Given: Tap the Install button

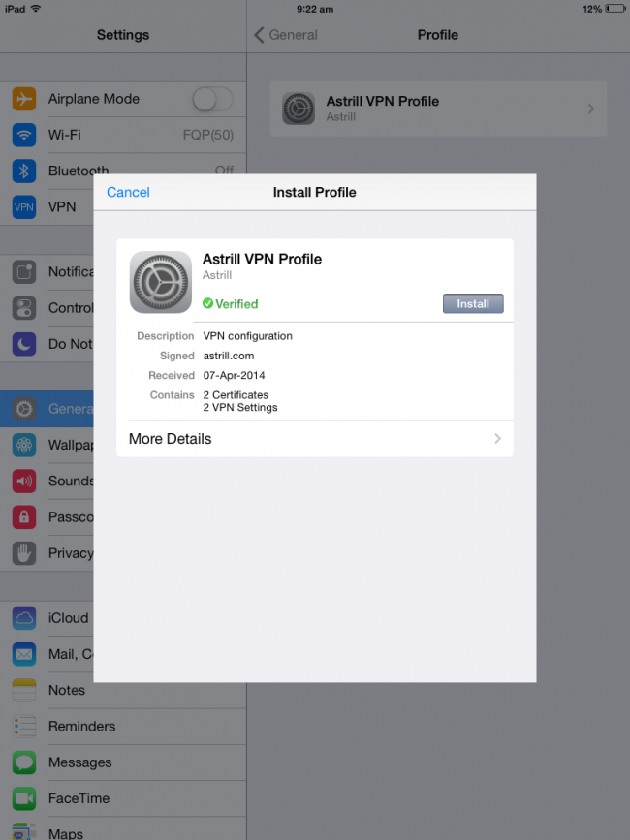Looking at the screenshot, I should tap(473, 303).
